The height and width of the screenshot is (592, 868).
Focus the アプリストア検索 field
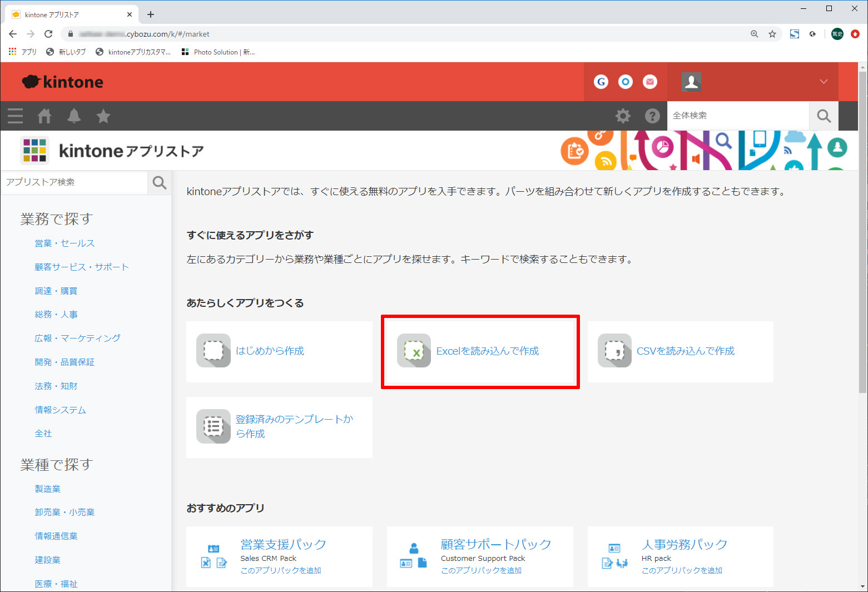(74, 182)
